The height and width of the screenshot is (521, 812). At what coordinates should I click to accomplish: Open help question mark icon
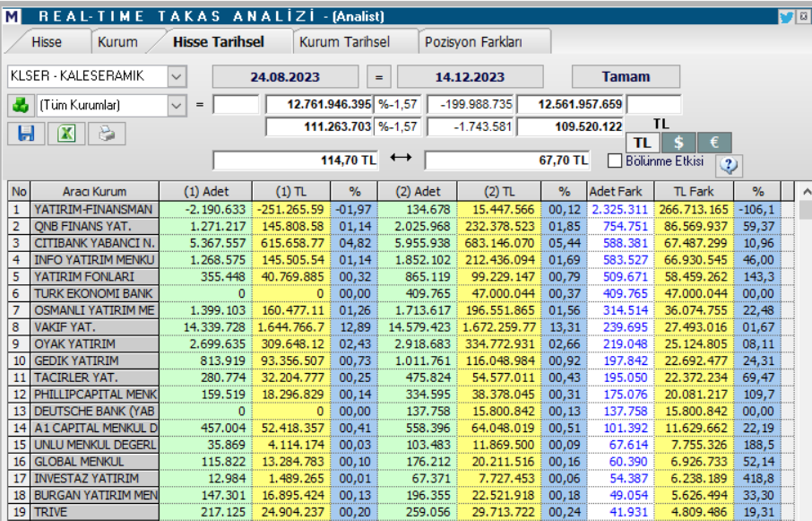coord(729,165)
